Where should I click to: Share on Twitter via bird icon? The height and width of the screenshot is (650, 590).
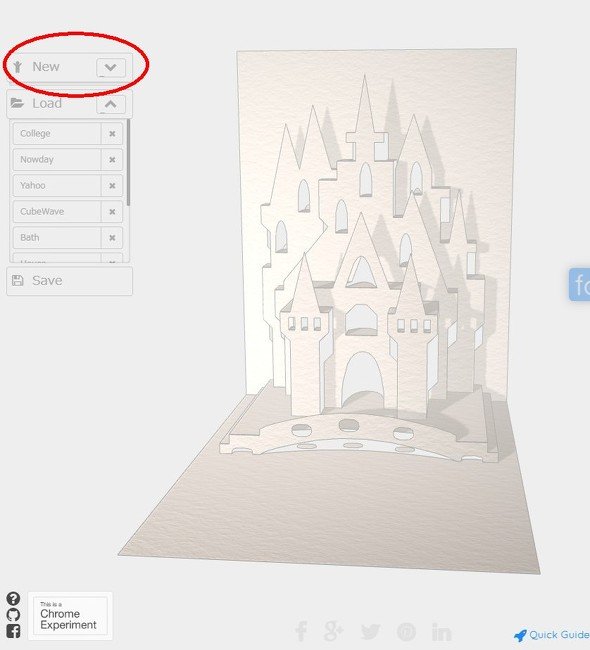[x=370, y=632]
